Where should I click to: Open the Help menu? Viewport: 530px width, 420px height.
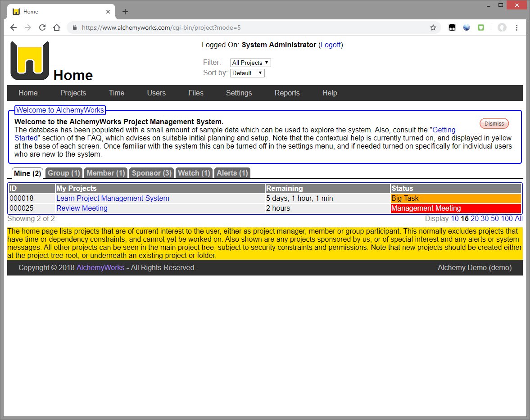(330, 93)
